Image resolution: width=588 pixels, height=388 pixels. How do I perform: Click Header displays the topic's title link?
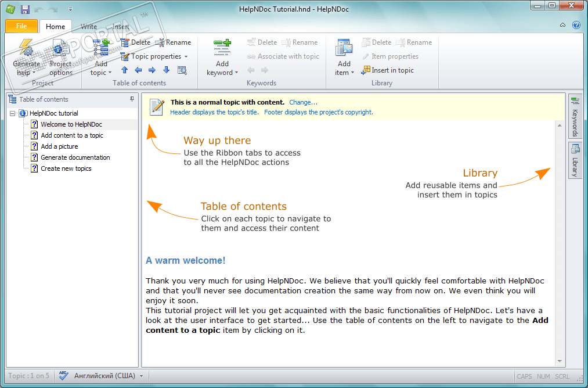(x=214, y=112)
